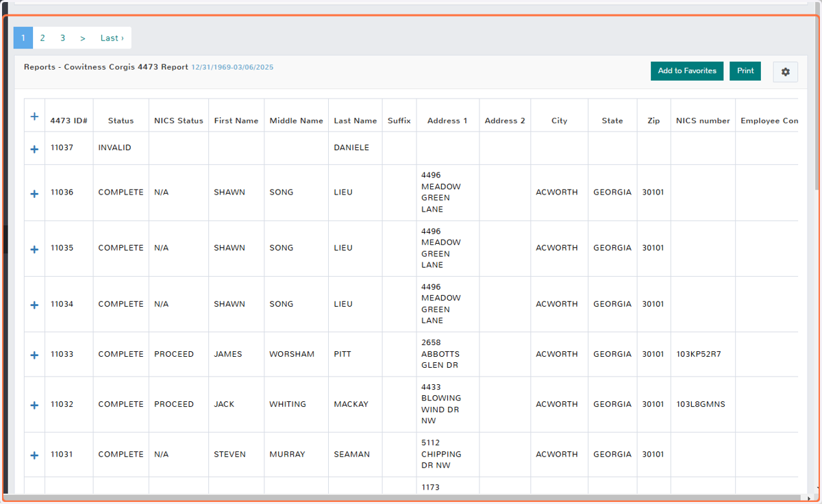Click the Print button

click(x=745, y=71)
